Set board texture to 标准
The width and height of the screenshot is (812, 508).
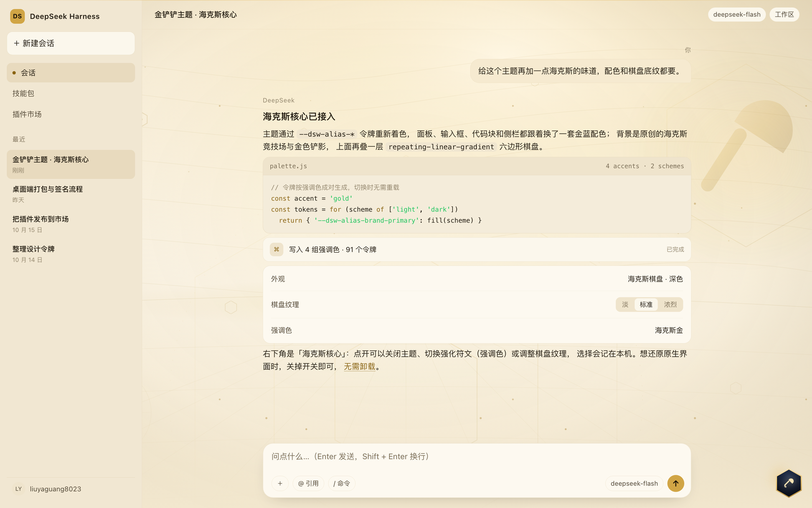[x=646, y=305]
